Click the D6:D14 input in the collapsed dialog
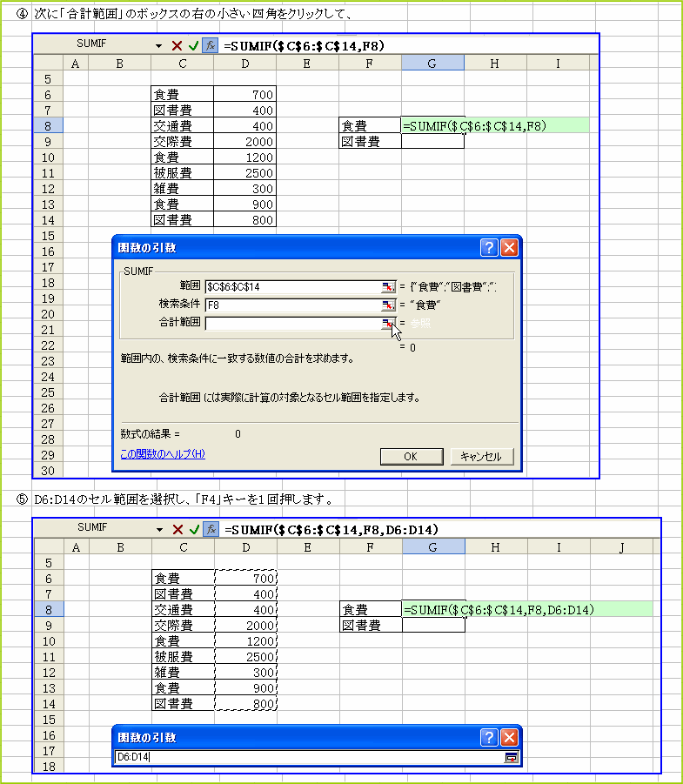The width and height of the screenshot is (683, 784). (309, 758)
